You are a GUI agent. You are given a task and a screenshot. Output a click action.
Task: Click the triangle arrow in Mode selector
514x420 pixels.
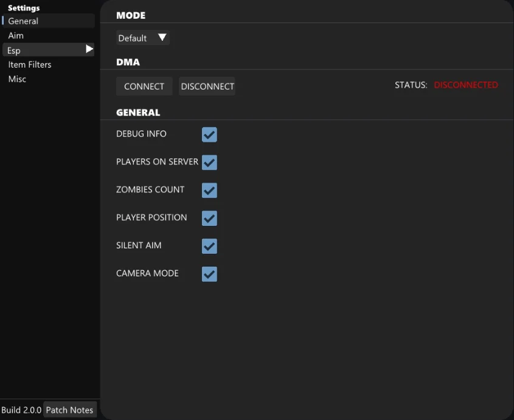[162, 38]
